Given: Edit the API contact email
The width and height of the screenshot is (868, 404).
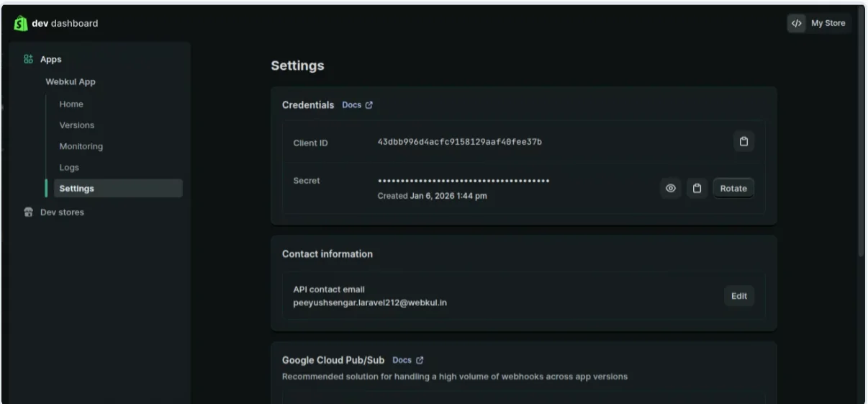Looking at the screenshot, I should pos(739,296).
